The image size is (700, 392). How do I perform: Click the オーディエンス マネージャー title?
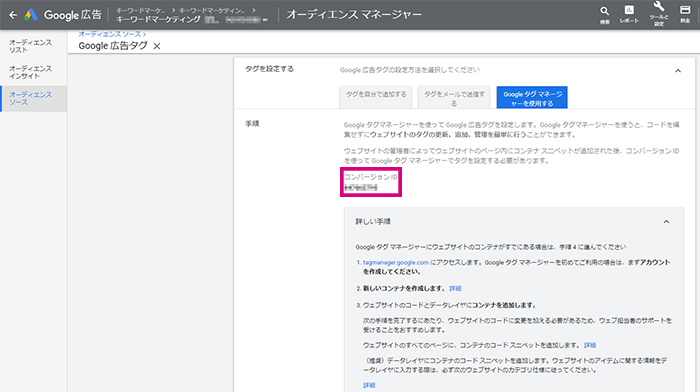(354, 15)
